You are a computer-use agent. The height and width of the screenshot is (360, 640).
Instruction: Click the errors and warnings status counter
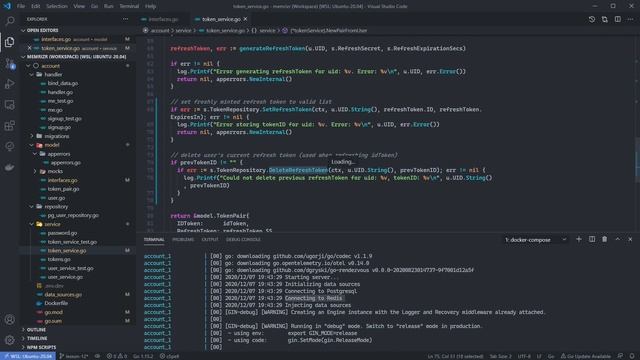pyautogui.click(x=117, y=356)
